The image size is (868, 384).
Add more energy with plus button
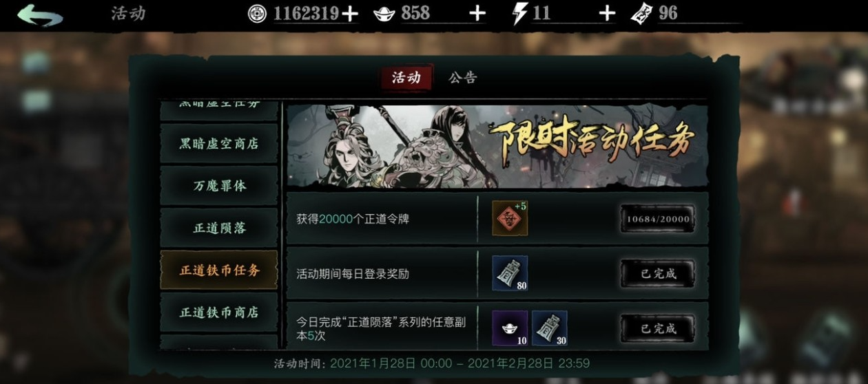point(606,14)
